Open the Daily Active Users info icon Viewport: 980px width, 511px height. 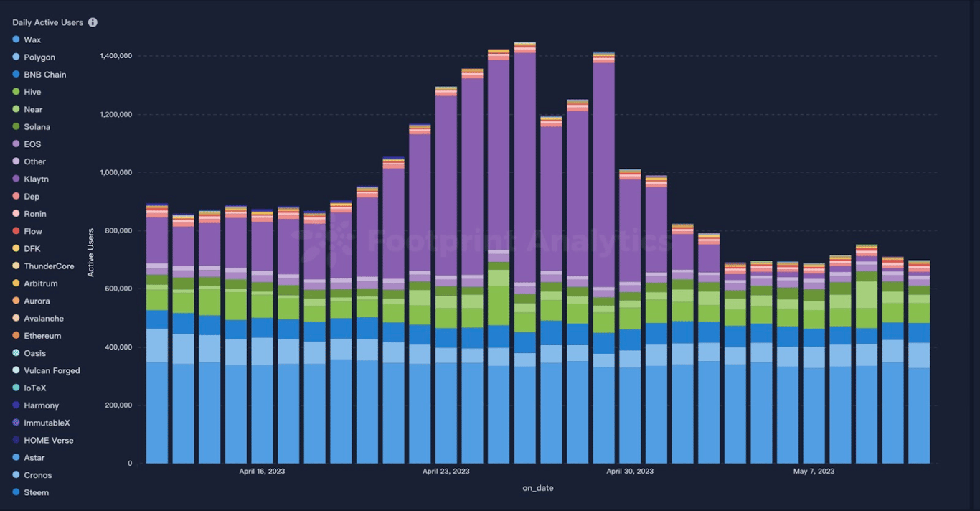pyautogui.click(x=93, y=22)
